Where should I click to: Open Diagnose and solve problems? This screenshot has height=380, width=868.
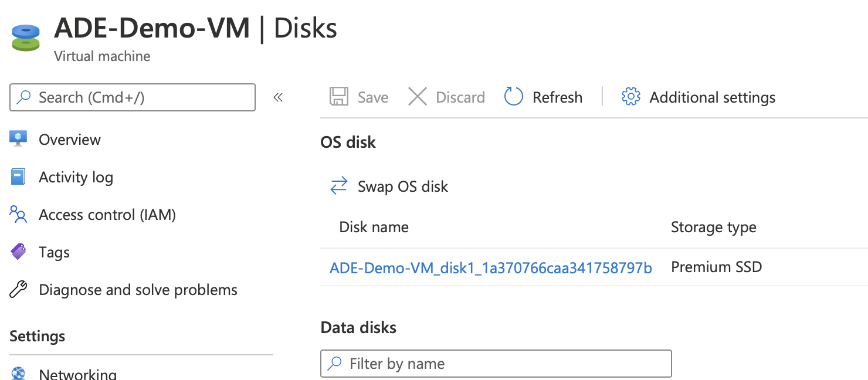(138, 290)
